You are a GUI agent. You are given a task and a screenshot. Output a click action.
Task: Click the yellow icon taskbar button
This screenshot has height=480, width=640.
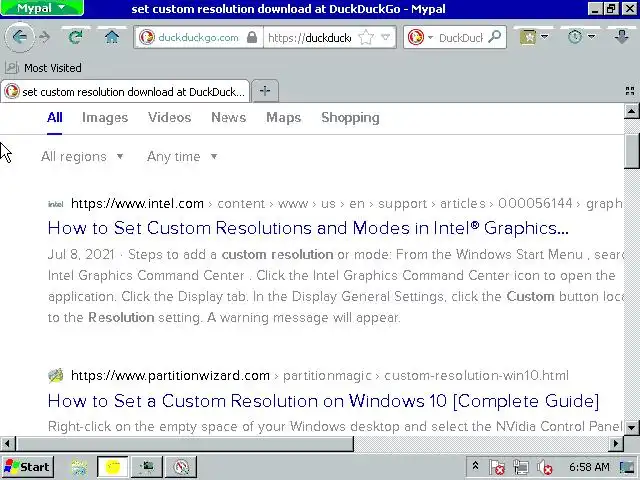point(113,467)
